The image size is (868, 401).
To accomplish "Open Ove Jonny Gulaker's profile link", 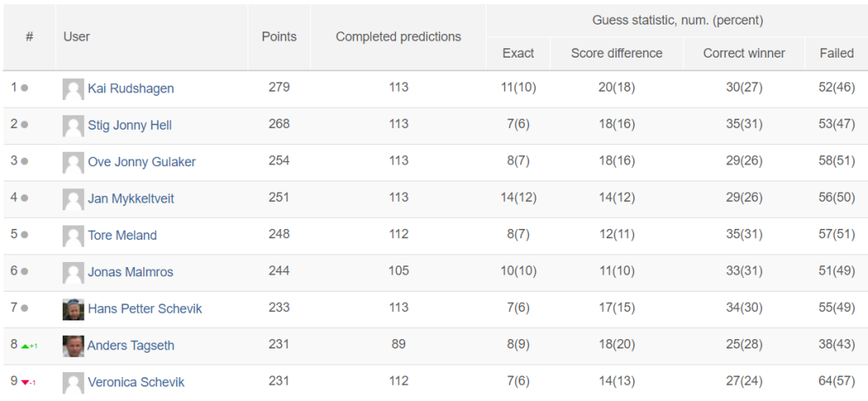I will (142, 162).
